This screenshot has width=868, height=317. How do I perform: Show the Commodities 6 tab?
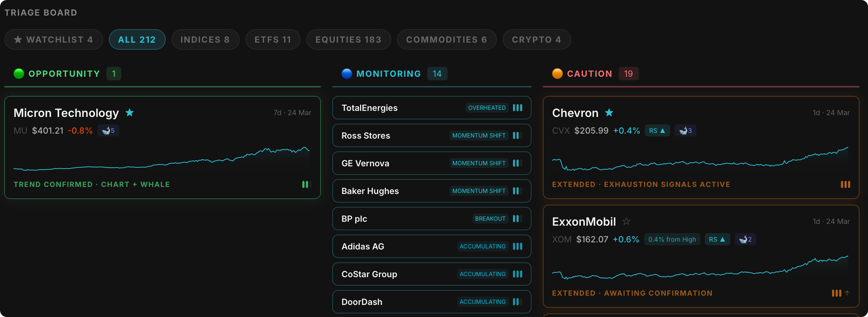pyautogui.click(x=447, y=39)
